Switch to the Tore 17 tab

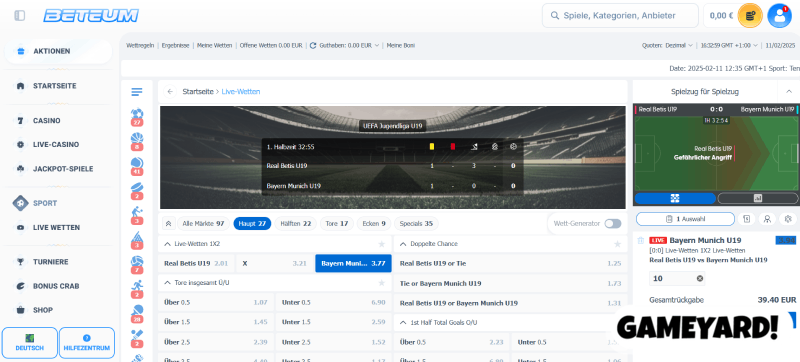point(336,223)
